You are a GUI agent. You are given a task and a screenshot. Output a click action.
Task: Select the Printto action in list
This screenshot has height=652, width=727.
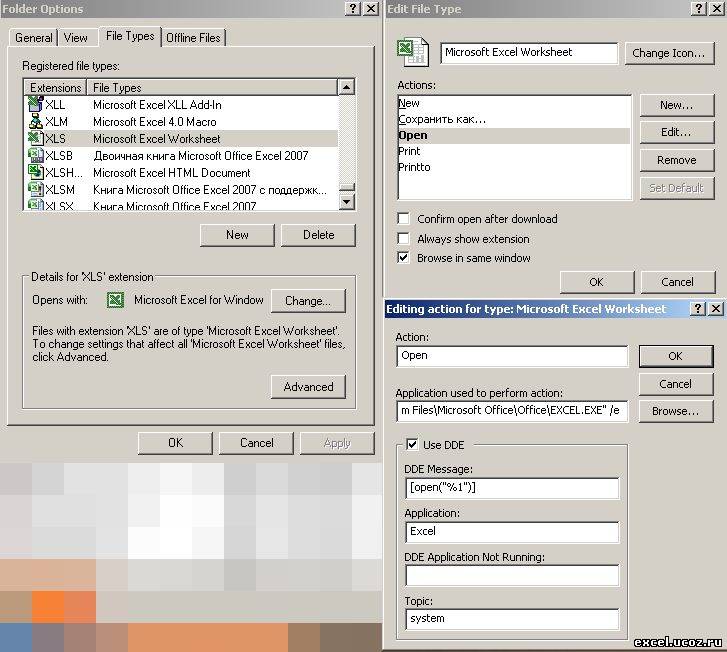(514, 167)
